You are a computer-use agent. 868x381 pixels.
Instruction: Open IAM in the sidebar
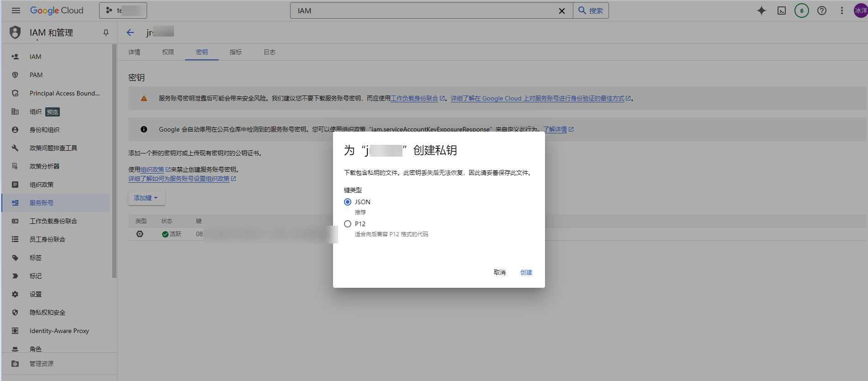click(56, 57)
